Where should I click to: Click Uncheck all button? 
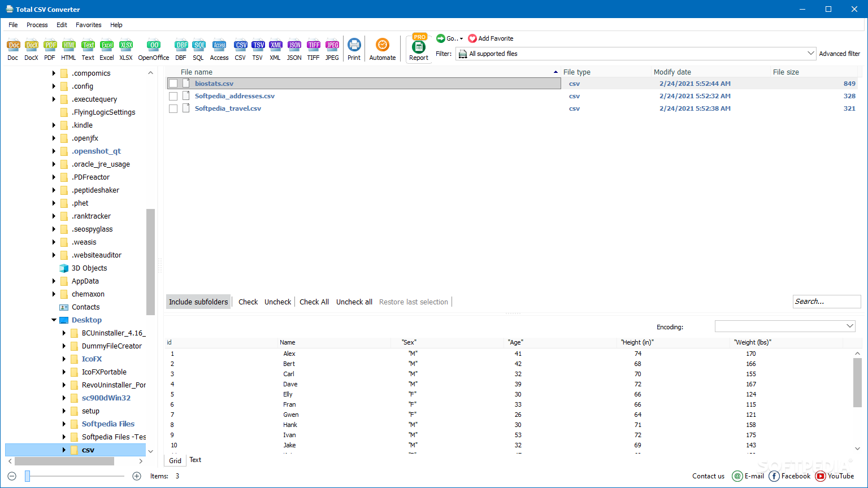(354, 302)
